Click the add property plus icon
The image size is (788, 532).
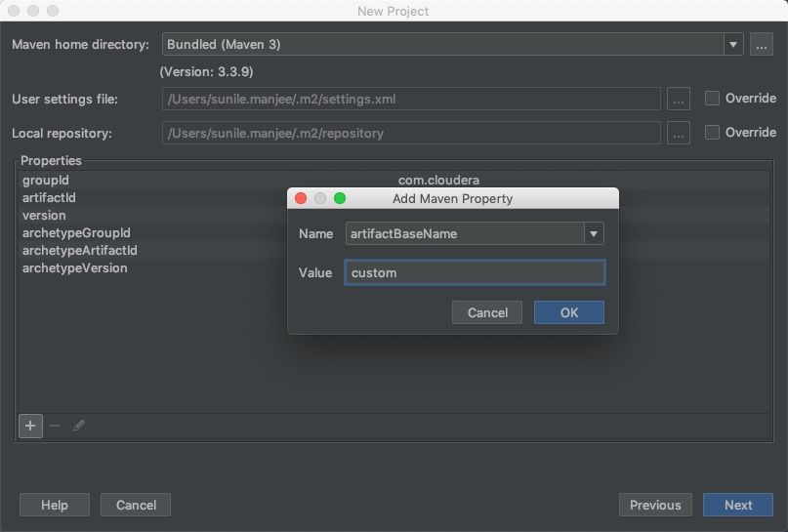[30, 426]
